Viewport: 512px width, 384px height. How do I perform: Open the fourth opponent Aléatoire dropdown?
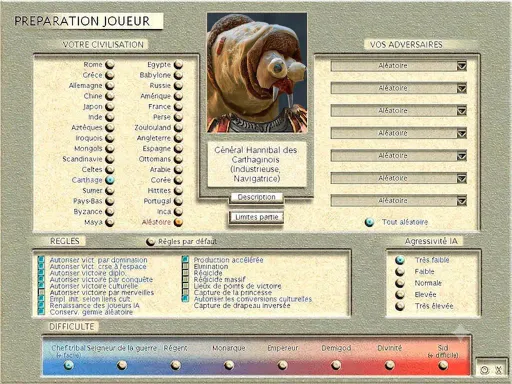[x=399, y=133]
